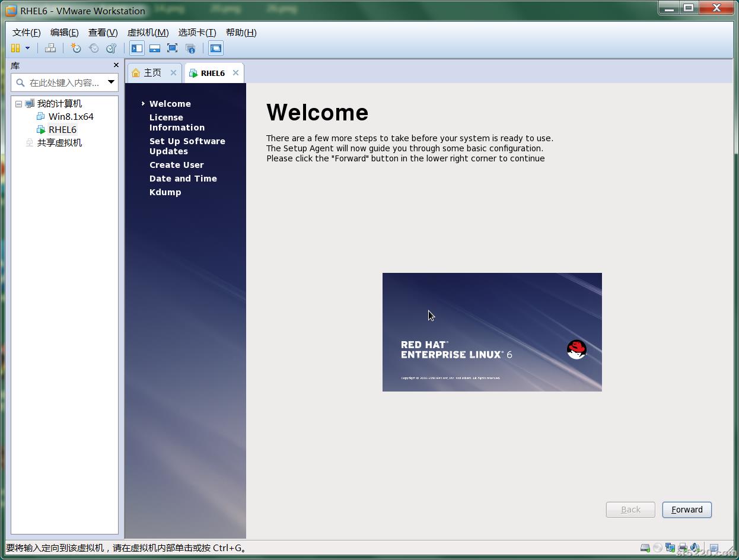Open the library search filter dropdown
739x560 pixels.
pos(111,82)
